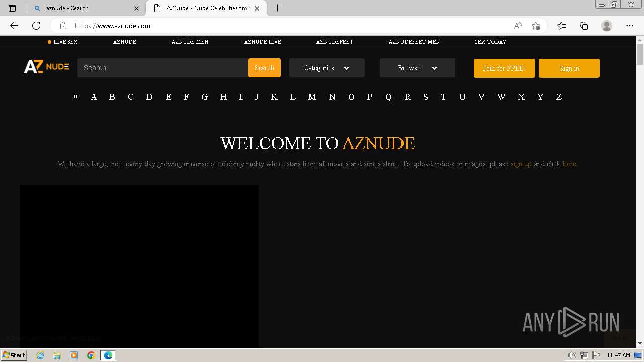Viewport: 644px width, 362px height.
Task: Select letter A in alphabet index
Action: tap(94, 97)
